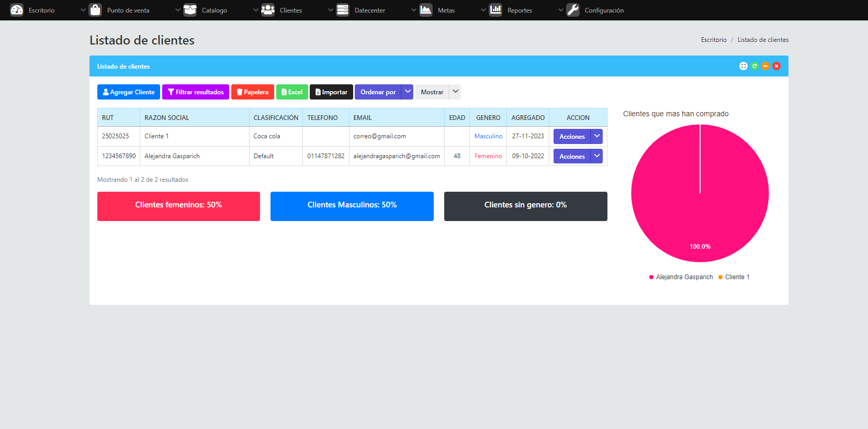Open the Papelera trash button
868x429 pixels.
point(253,92)
